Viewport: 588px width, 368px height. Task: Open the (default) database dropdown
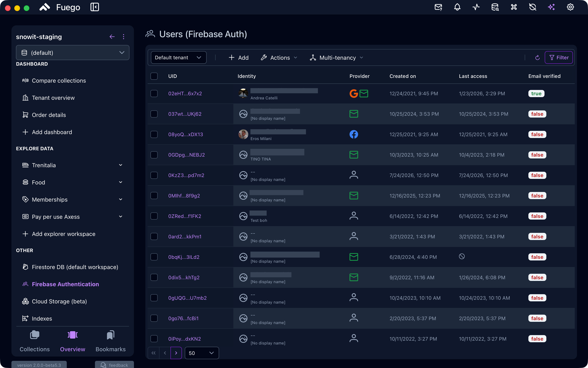[73, 53]
